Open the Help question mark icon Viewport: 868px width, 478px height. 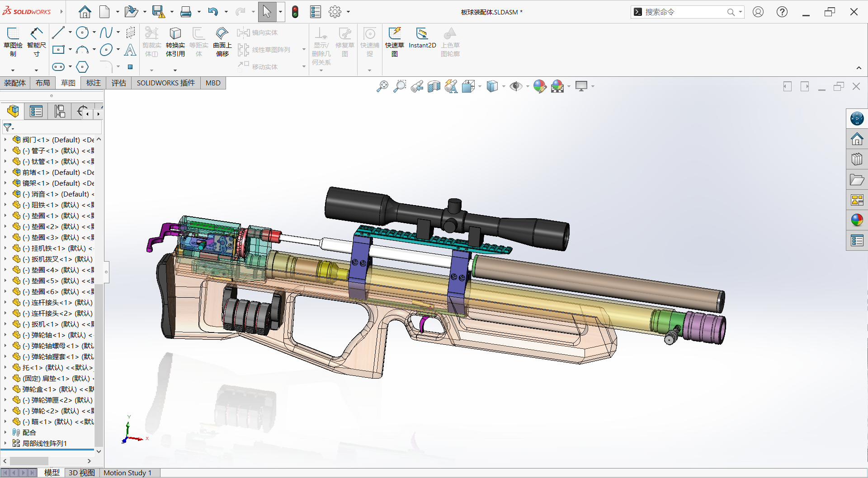(x=782, y=12)
